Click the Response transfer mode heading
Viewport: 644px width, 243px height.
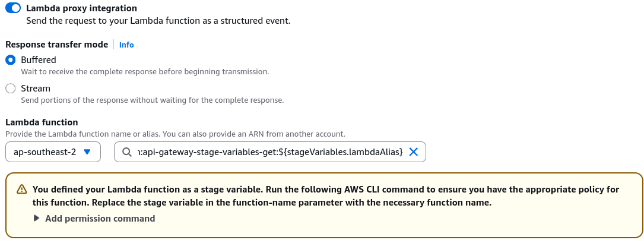pyautogui.click(x=56, y=45)
